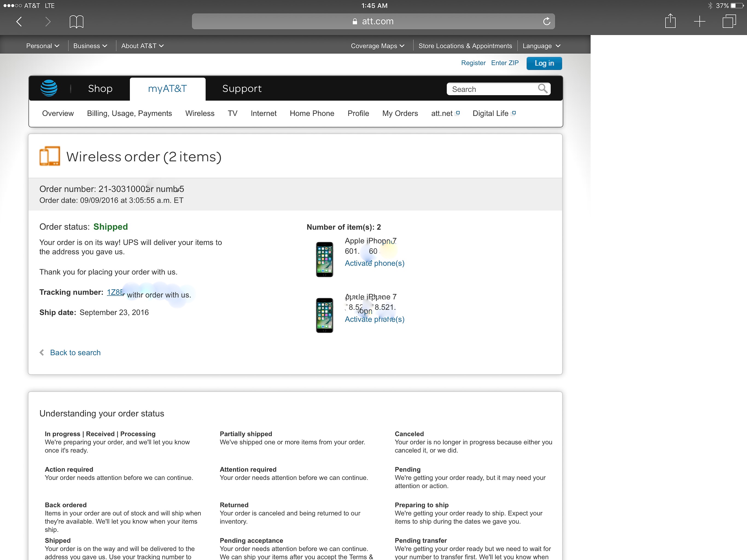
Task: Click the Log in button
Action: click(x=544, y=63)
